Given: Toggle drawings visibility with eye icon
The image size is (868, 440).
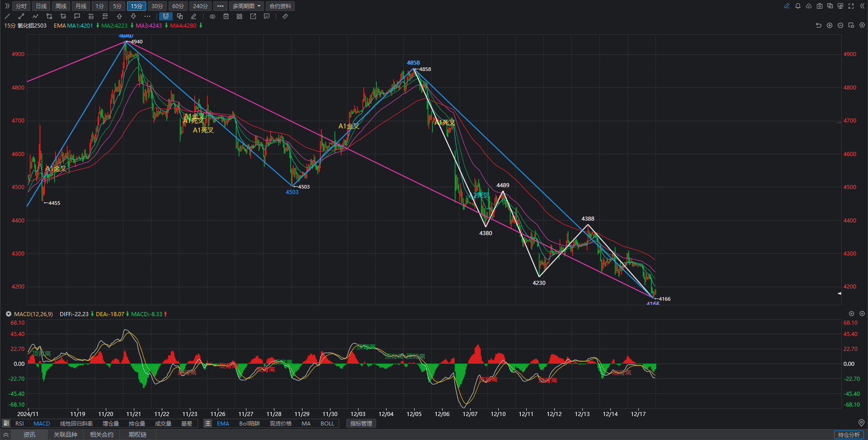Looking at the screenshot, I should (x=212, y=16).
